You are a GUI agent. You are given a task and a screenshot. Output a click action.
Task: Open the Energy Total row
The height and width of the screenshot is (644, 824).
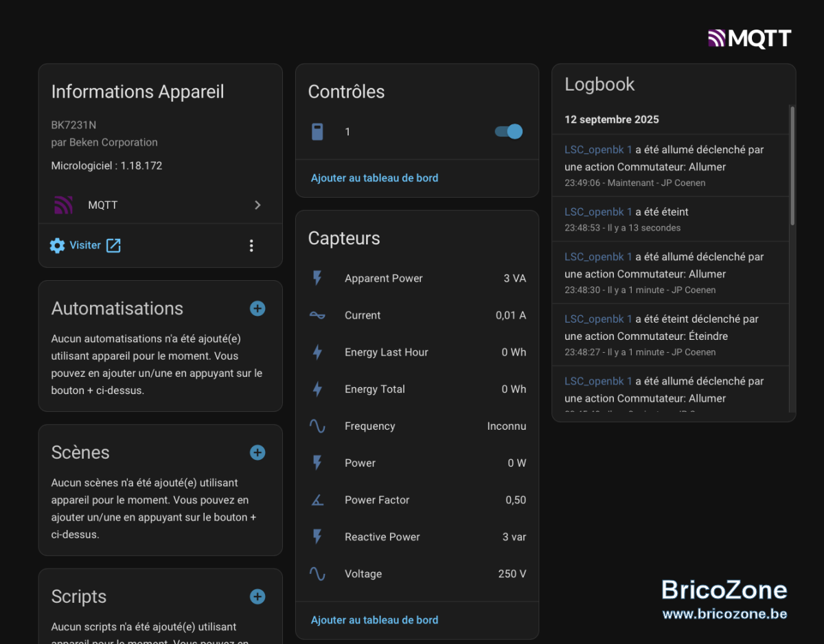[x=417, y=389]
